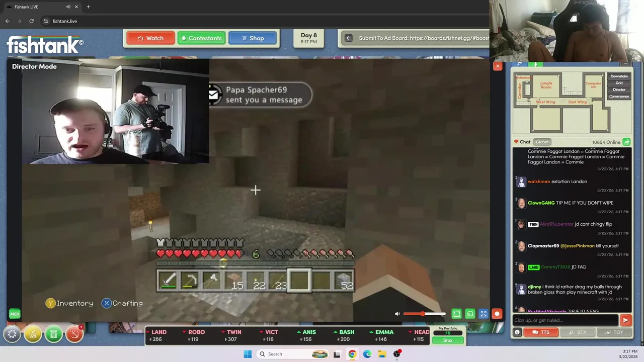This screenshot has height=362, width=644.
Task: Open the Contestants tab
Action: coord(201,38)
